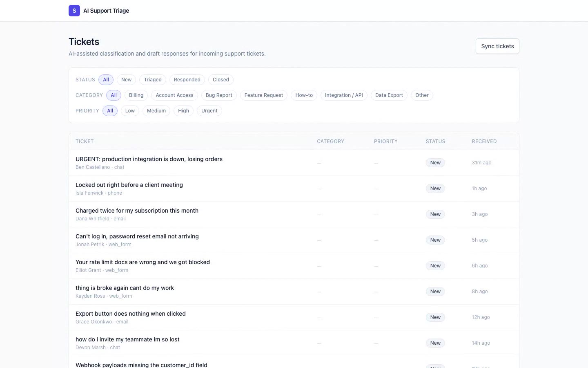Click the New badge on Devon Marsh's ticket
Image resolution: width=588 pixels, height=368 pixels.
(435, 343)
